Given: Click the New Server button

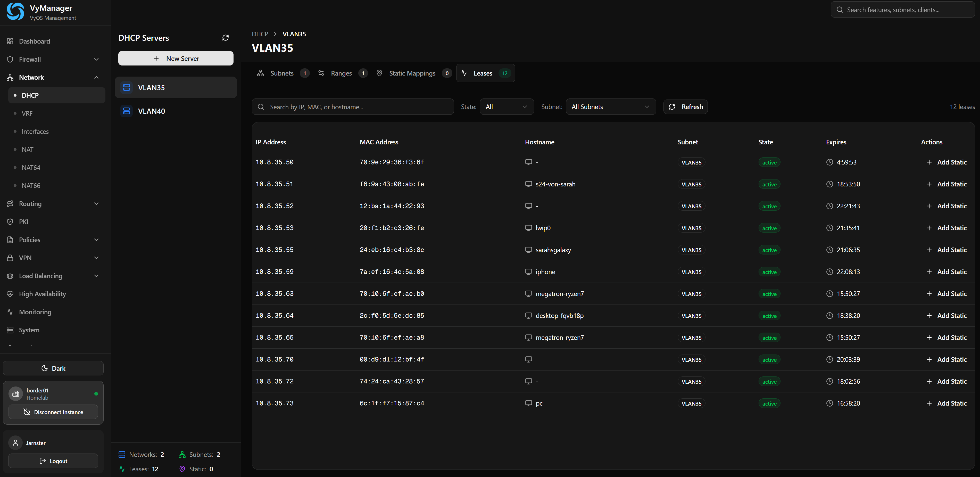Looking at the screenshot, I should (x=176, y=58).
